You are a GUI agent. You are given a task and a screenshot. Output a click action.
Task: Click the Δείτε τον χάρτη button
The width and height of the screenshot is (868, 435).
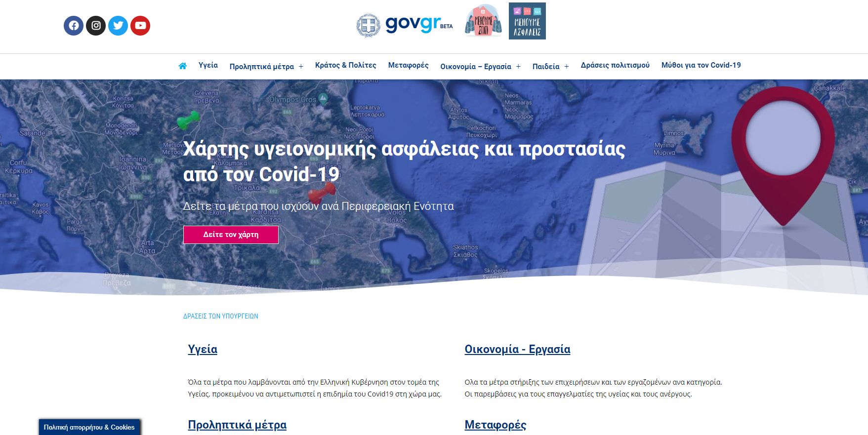click(x=231, y=235)
